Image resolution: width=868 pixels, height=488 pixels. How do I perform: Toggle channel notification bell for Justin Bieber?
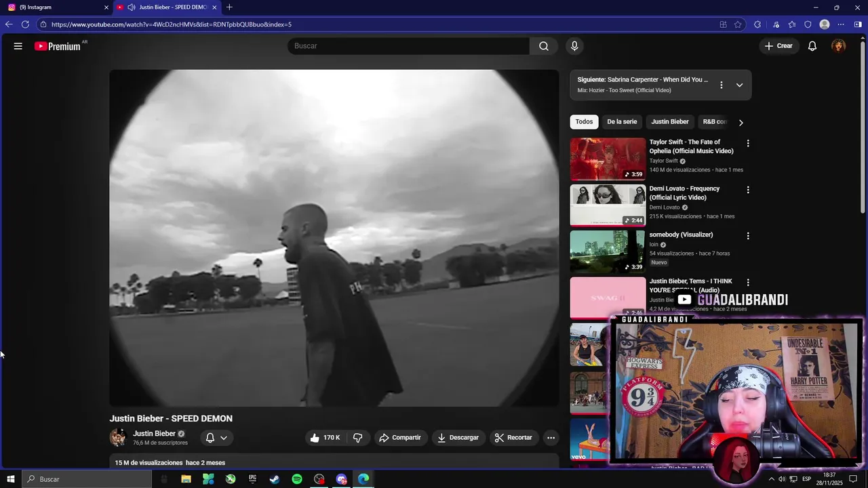coord(210,438)
